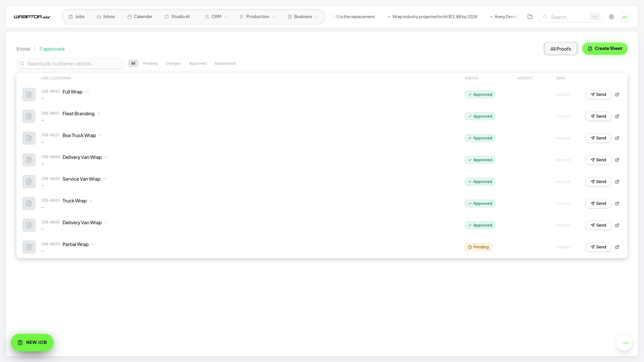Expand the Business dropdown menu

coord(303,17)
